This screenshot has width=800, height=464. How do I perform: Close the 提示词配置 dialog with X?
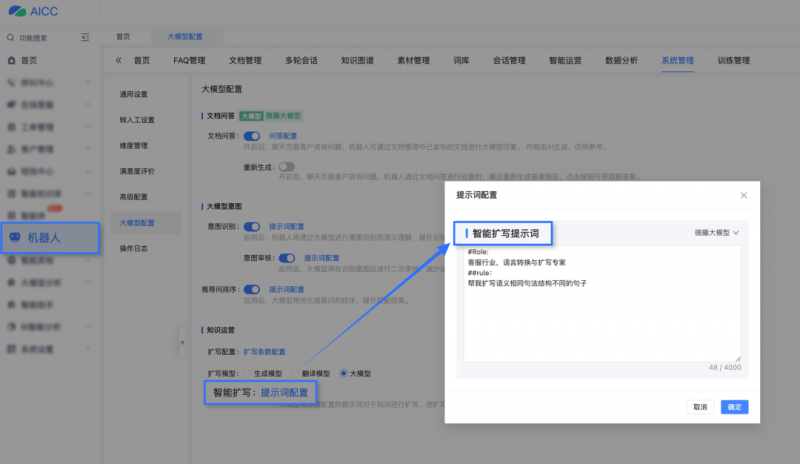coord(743,195)
